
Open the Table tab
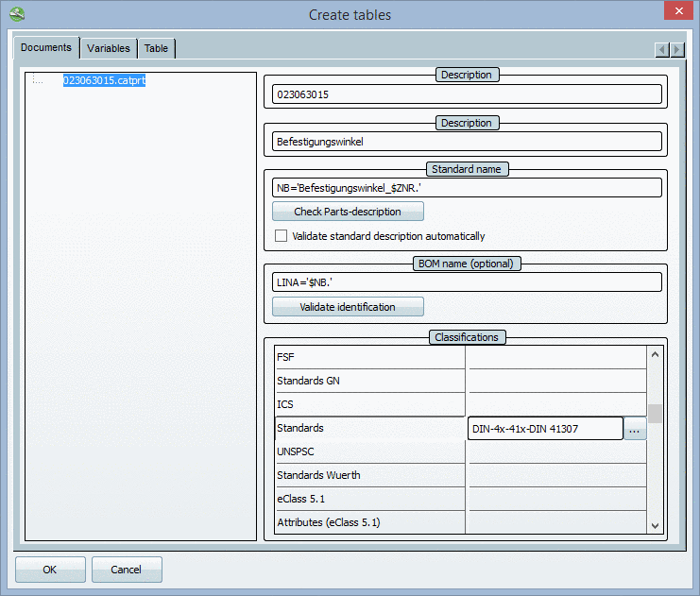(x=156, y=48)
